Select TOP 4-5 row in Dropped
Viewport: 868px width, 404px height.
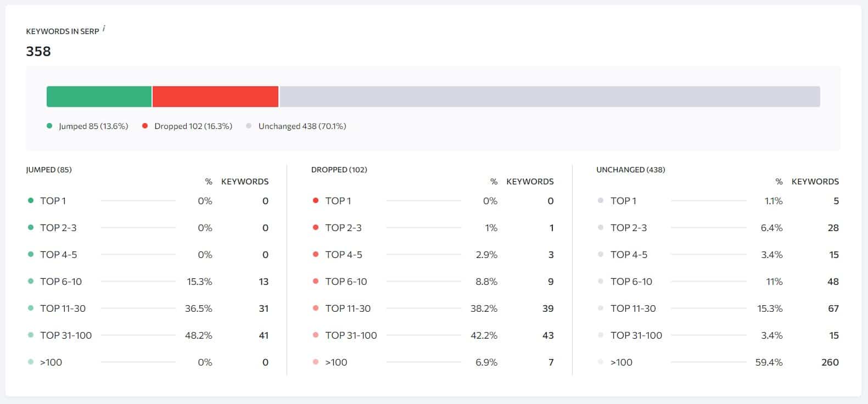click(433, 255)
